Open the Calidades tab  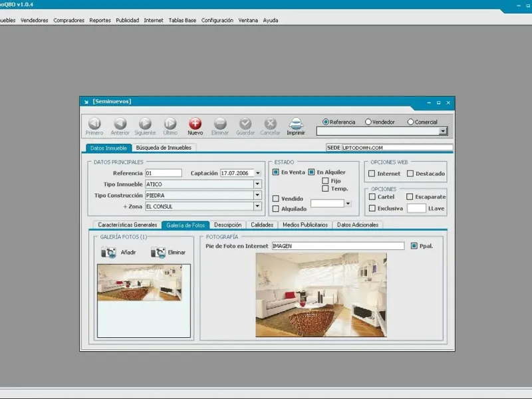262,225
